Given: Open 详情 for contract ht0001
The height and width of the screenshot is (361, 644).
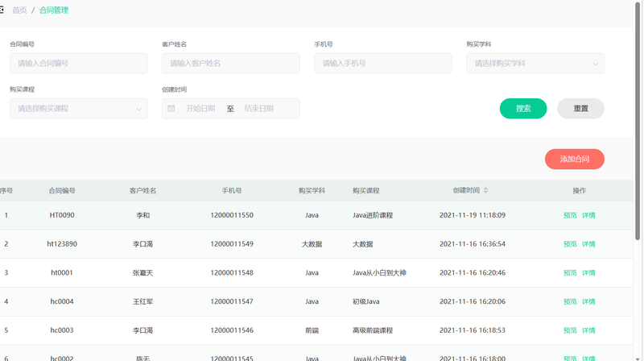Looking at the screenshot, I should [x=588, y=272].
